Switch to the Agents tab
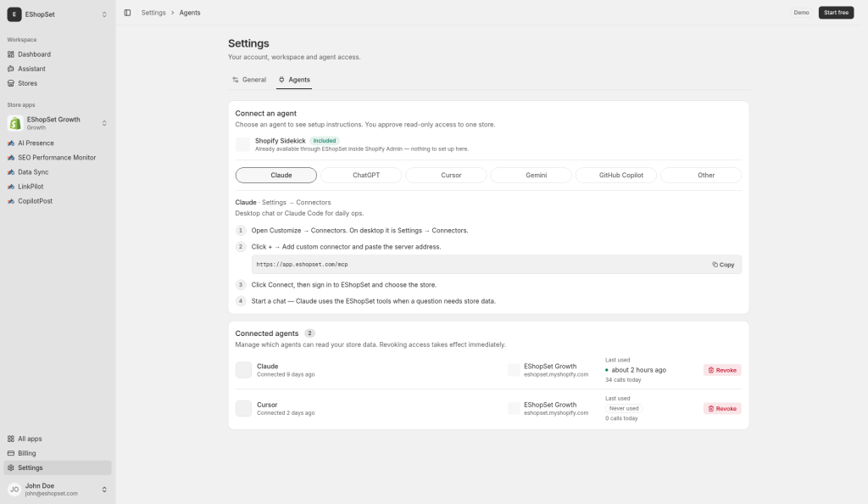The width and height of the screenshot is (868, 504). pyautogui.click(x=294, y=80)
